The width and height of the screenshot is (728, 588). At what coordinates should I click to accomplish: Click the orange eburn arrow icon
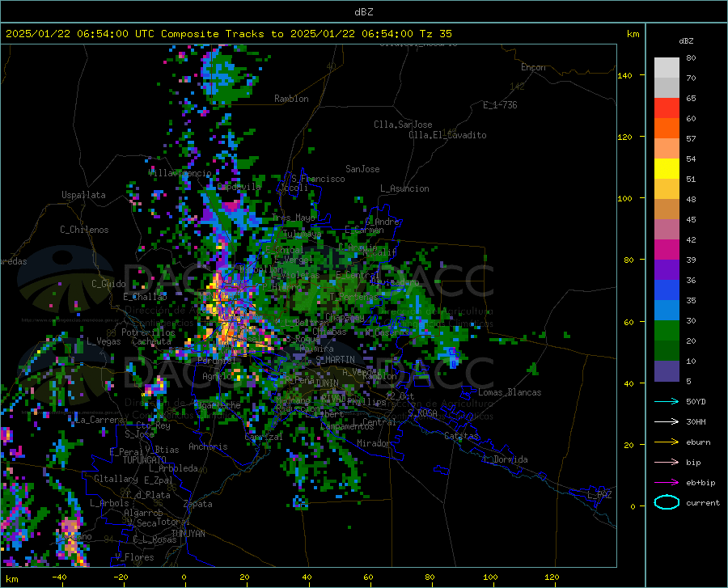click(x=667, y=442)
